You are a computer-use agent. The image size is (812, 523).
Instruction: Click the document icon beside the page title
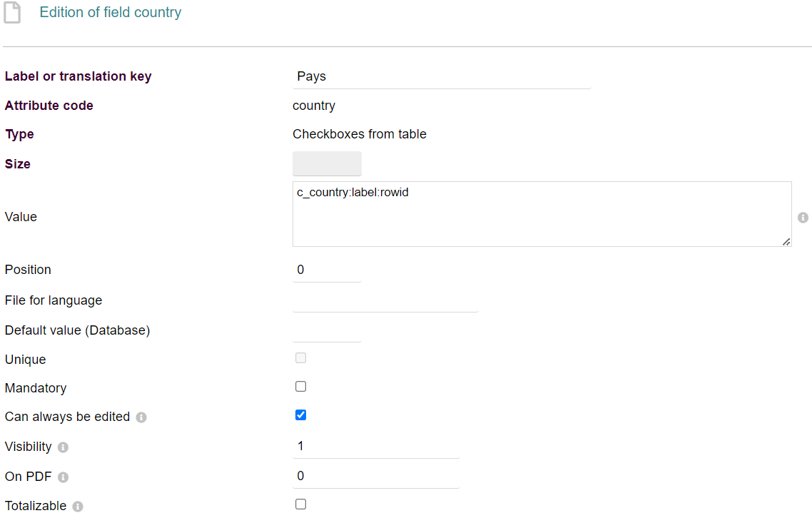point(12,13)
